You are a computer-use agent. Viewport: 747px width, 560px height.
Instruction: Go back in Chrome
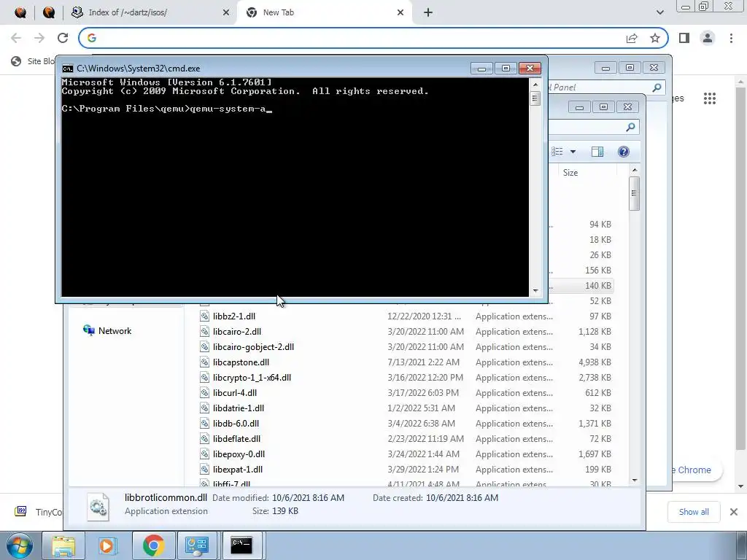[x=16, y=38]
